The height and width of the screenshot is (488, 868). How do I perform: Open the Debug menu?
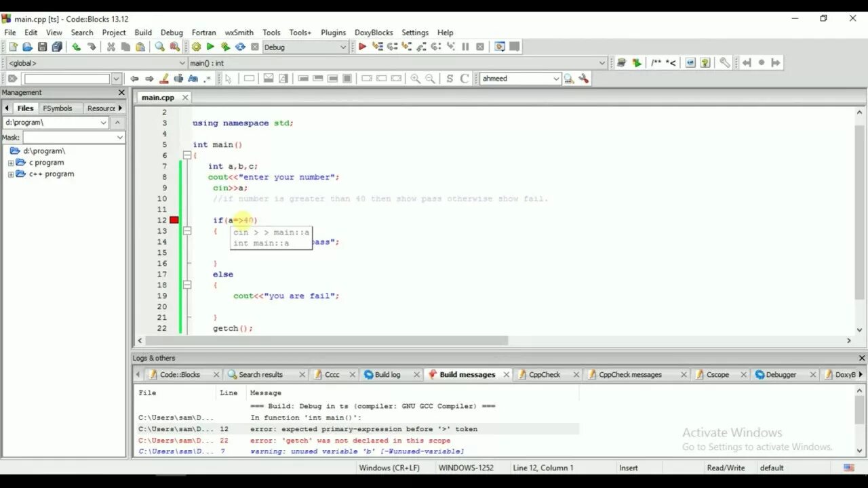(172, 33)
